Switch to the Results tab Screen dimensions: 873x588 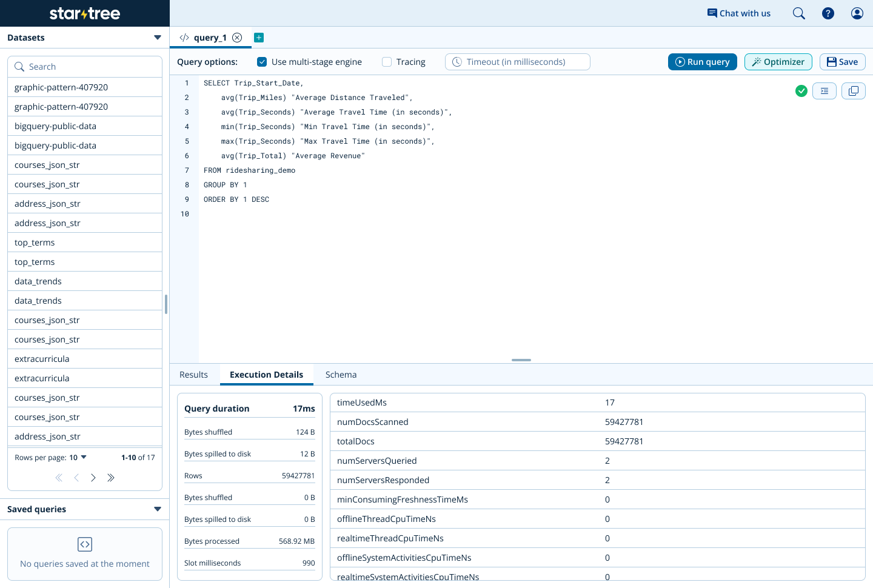click(x=193, y=375)
